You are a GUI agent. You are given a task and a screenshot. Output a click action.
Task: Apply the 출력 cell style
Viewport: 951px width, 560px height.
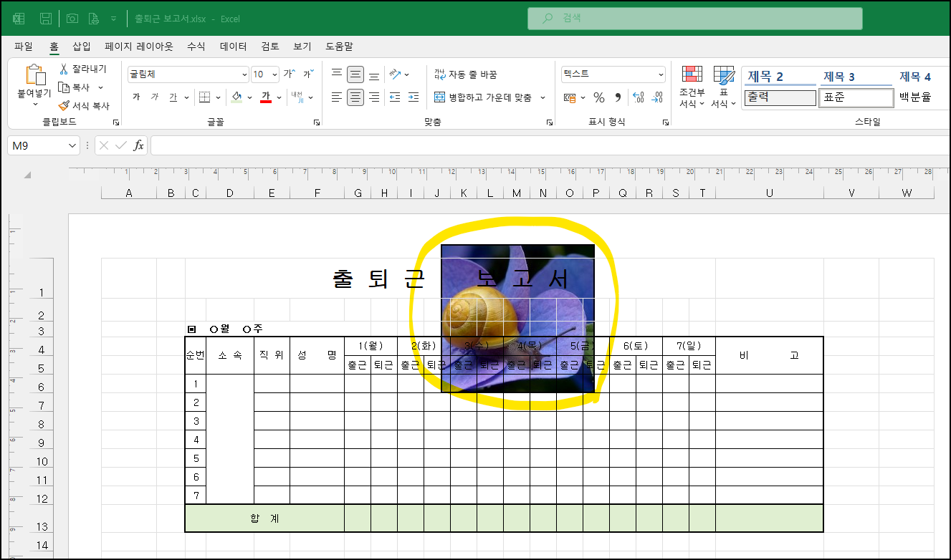[780, 97]
